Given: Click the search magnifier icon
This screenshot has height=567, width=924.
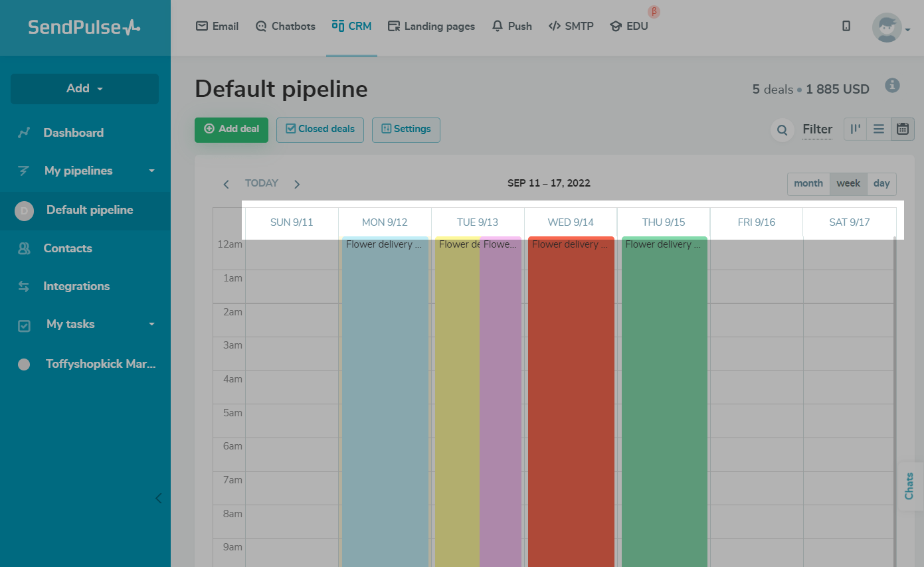Looking at the screenshot, I should 782,130.
